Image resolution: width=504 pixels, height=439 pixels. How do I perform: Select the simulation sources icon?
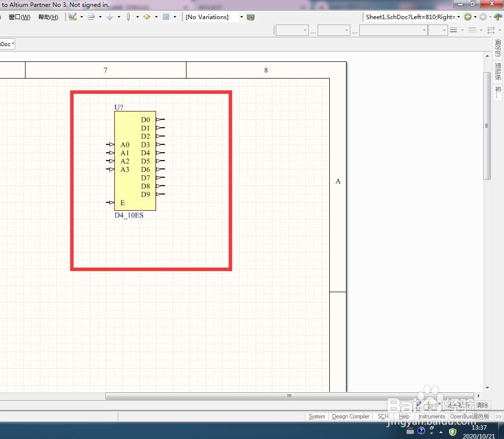[147, 17]
